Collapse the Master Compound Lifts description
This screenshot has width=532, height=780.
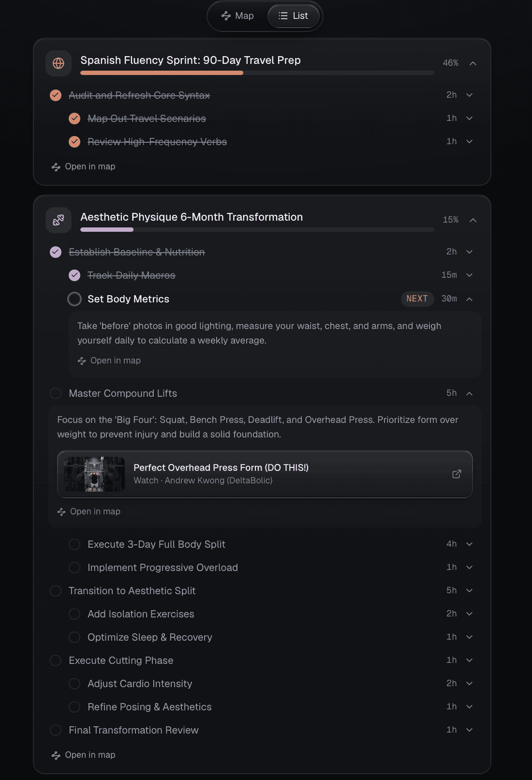click(469, 393)
